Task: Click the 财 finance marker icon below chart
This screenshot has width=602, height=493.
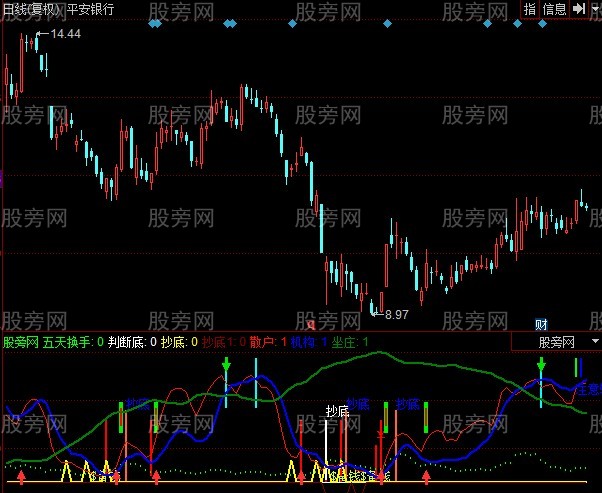Action: click(541, 323)
